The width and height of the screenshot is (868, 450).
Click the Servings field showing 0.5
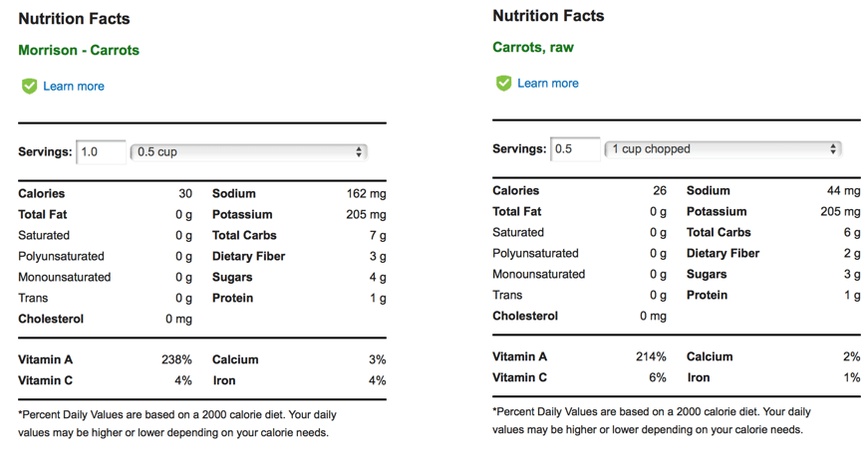pyautogui.click(x=575, y=149)
